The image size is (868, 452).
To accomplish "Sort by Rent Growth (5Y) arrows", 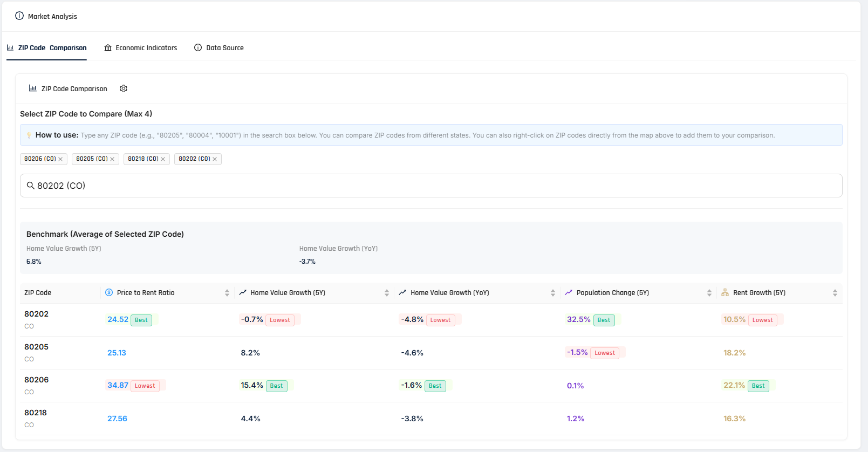I will 835,293.
